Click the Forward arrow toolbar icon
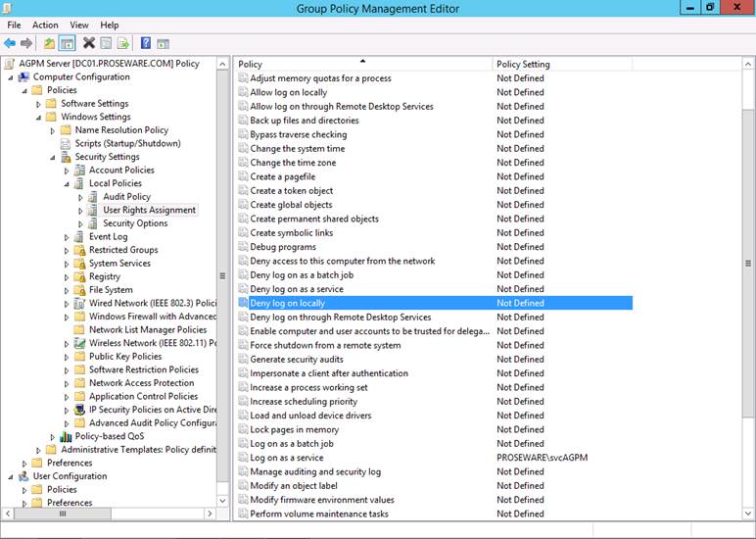756x539 pixels. tap(26, 43)
